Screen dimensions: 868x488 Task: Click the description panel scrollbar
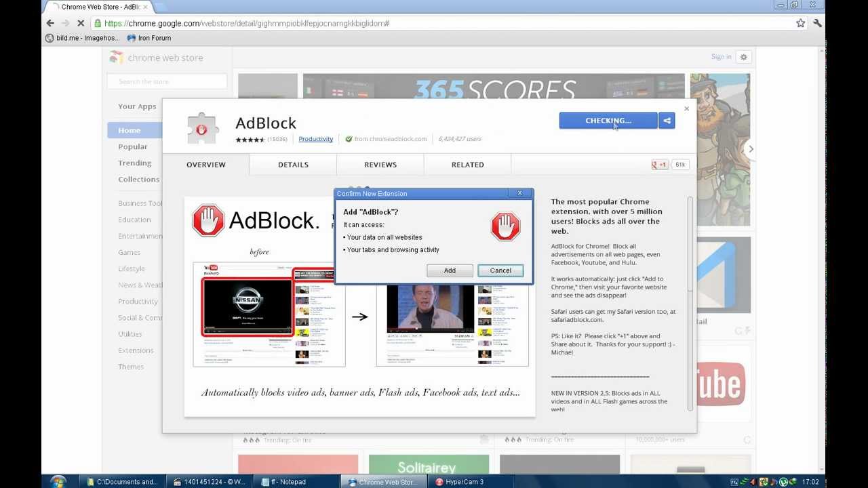[x=690, y=303]
